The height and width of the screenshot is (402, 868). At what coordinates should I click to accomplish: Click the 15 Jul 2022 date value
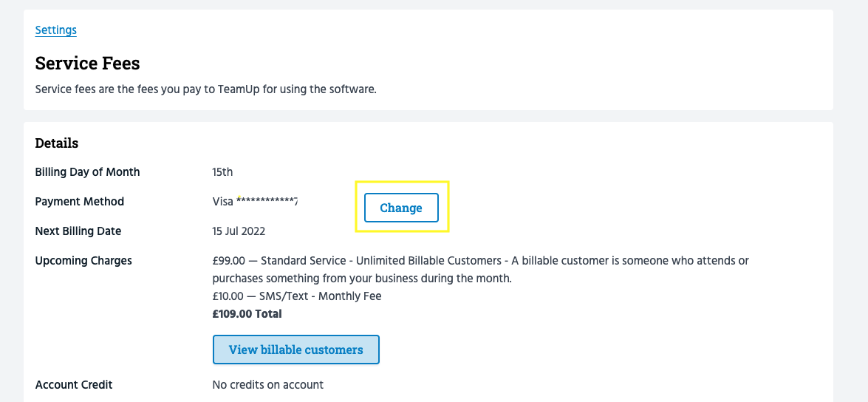coord(239,231)
